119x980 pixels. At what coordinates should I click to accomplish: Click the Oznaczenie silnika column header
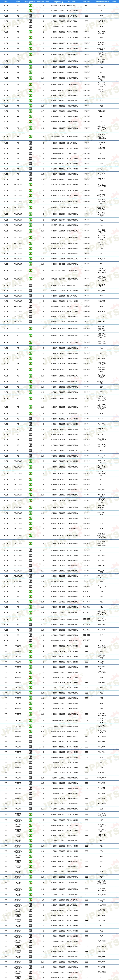coord(102,2)
